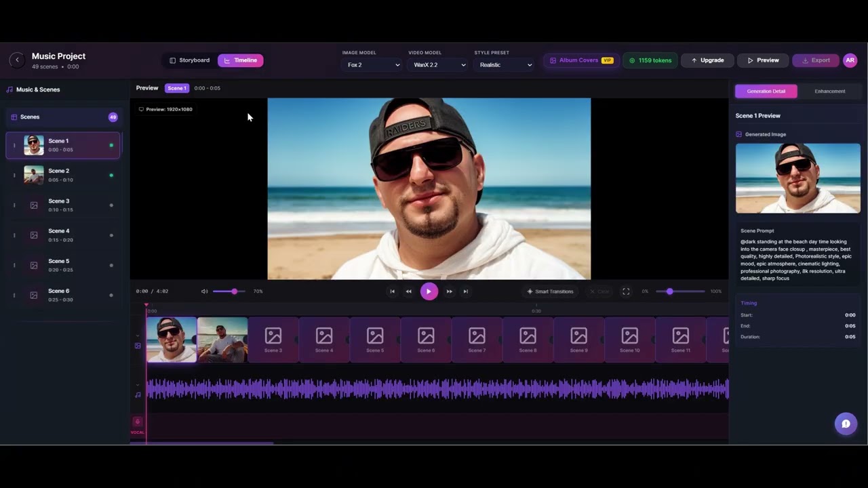The width and height of the screenshot is (868, 488).
Task: Click the Scene 3 placeholder icon in scenes list
Action: pyautogui.click(x=34, y=205)
